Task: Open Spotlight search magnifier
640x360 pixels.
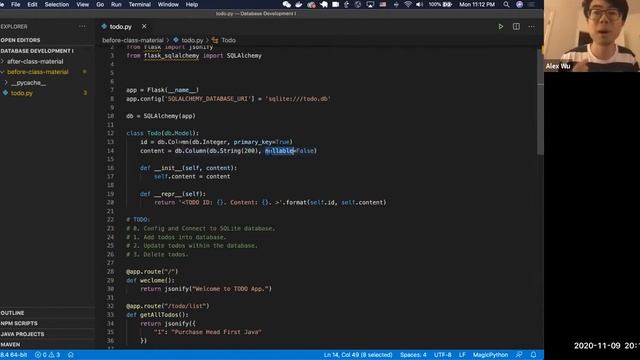Action: pyautogui.click(x=506, y=4)
